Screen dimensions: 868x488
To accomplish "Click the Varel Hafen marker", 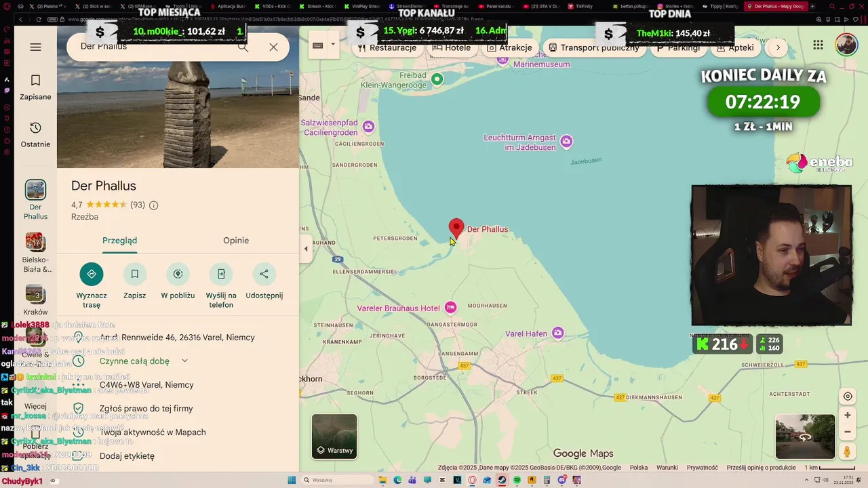I will 557,333.
